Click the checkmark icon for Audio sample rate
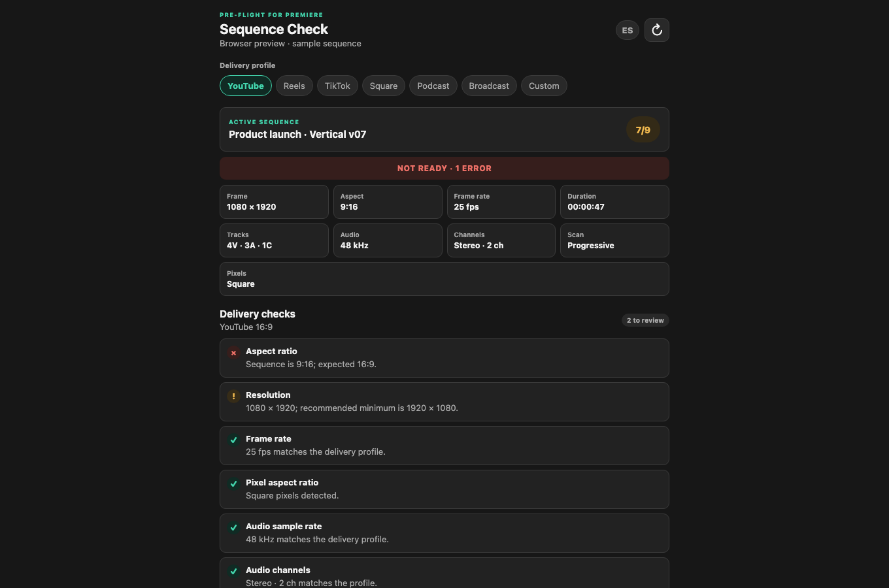This screenshot has width=889, height=588. (233, 528)
